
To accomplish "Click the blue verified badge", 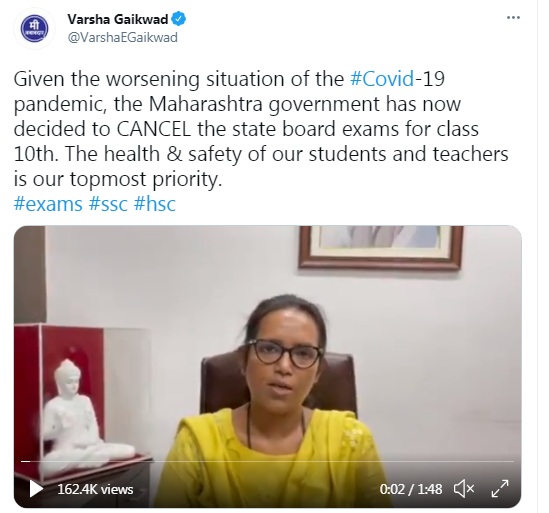I will tap(179, 19).
